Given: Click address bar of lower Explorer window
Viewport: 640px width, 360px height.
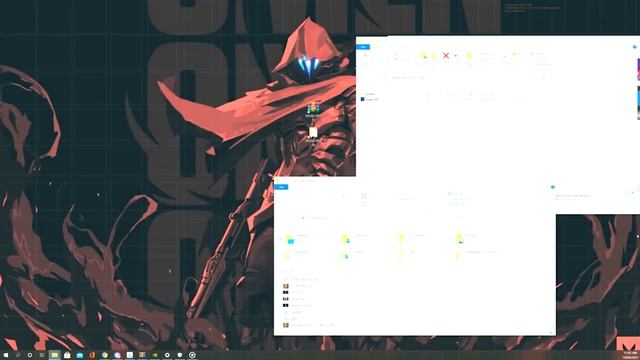Looking at the screenshot, I should 376,218.
